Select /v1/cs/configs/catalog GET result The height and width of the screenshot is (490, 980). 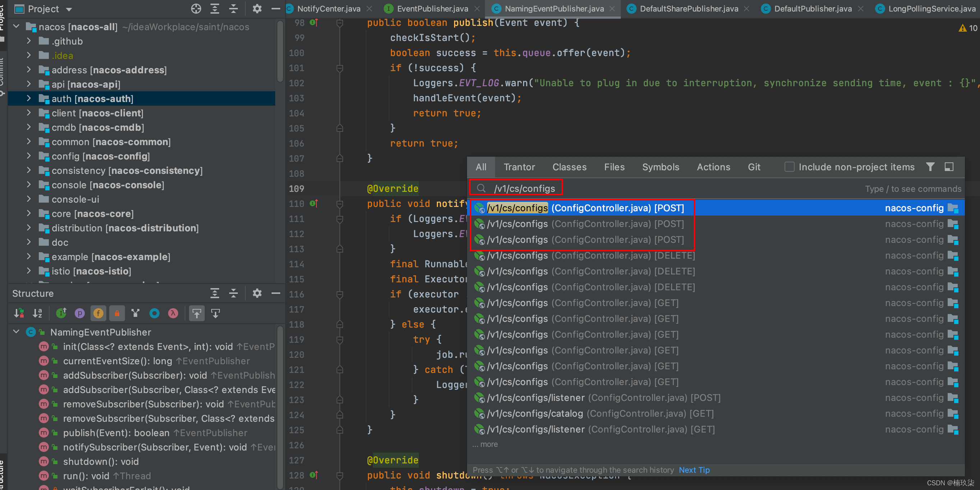click(535, 413)
